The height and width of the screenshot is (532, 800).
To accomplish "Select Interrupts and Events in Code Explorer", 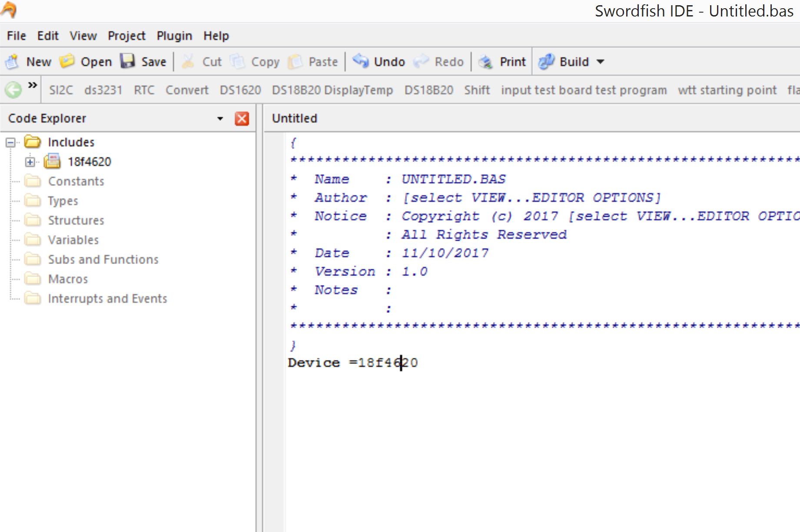I will [x=107, y=298].
